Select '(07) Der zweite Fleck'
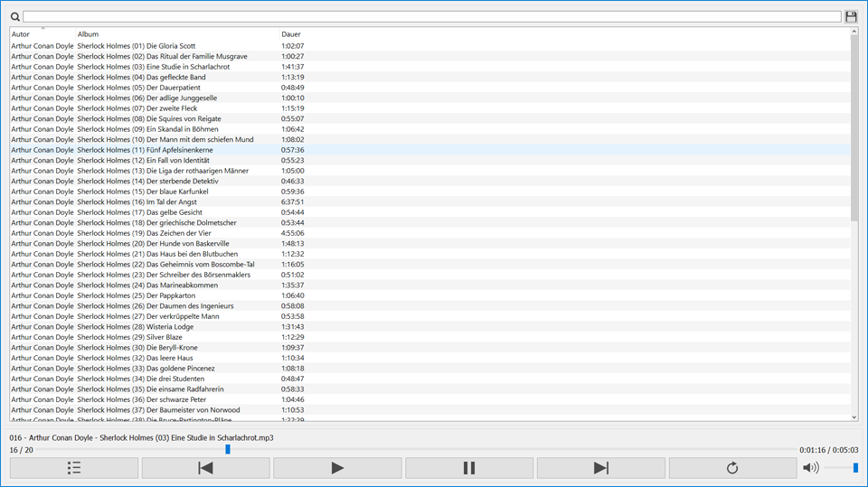The height and width of the screenshot is (487, 868). [x=430, y=108]
